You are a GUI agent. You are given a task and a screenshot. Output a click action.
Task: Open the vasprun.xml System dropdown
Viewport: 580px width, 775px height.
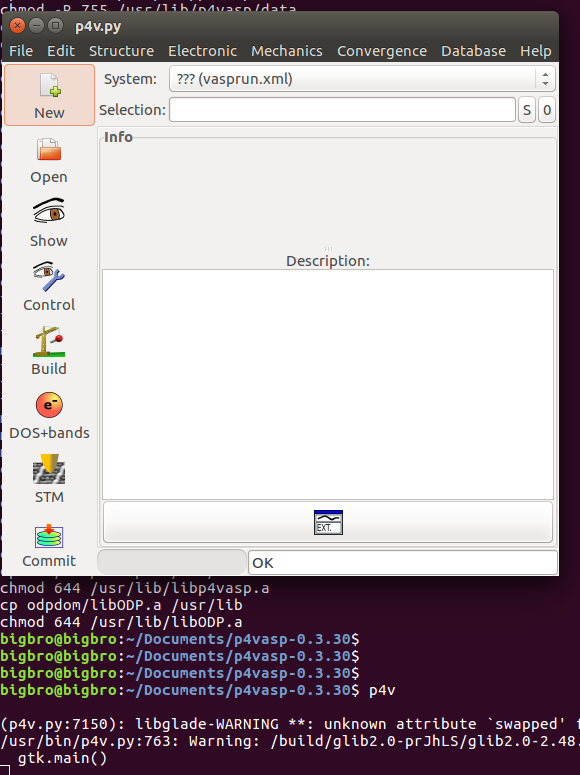tap(362, 79)
